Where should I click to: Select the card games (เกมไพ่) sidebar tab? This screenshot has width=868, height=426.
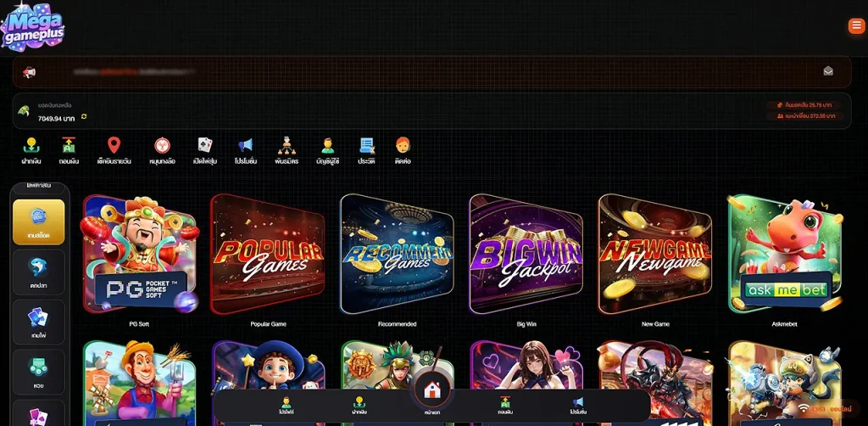click(x=39, y=322)
